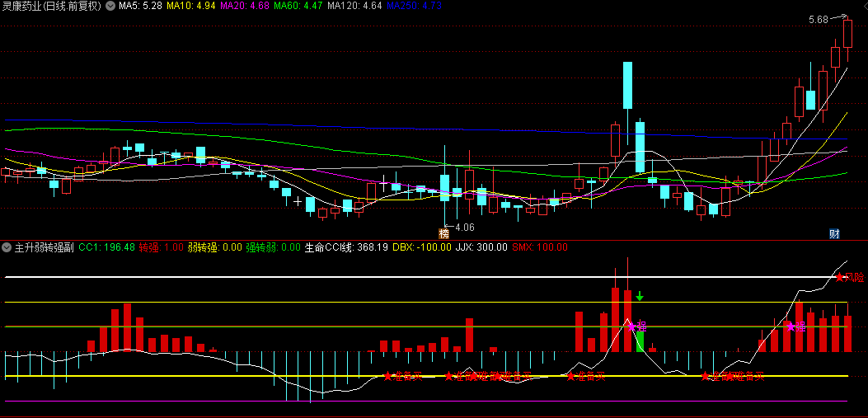This screenshot has width=868, height=418.
Task: Click the SMX: 100.00 value
Action: (x=540, y=247)
